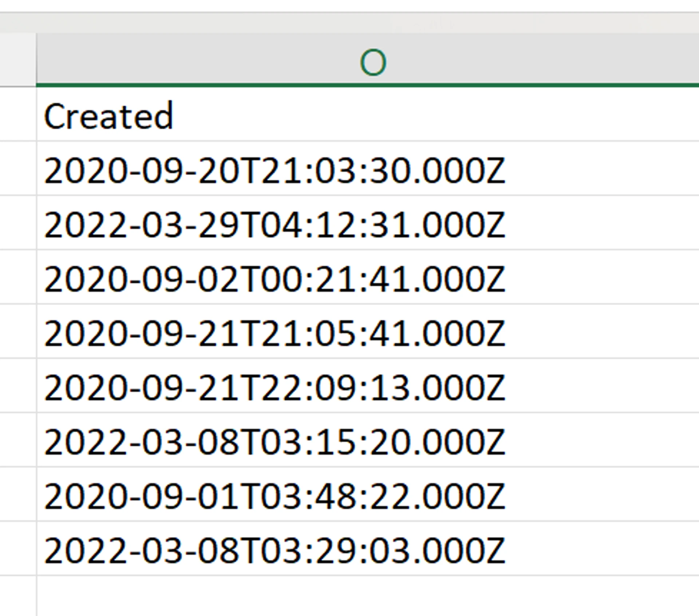Click cell left of 2020-09-01 timestamp
This screenshot has height=616, width=699.
[17, 494]
